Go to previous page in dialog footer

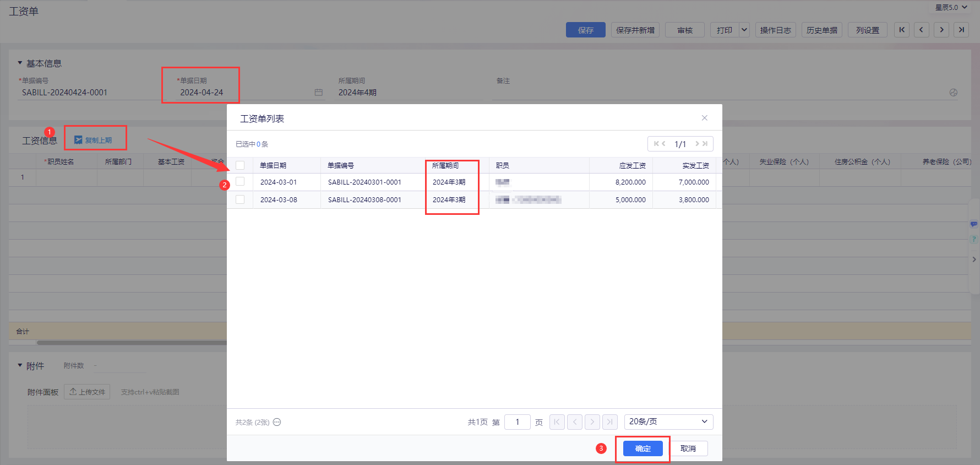click(x=575, y=422)
